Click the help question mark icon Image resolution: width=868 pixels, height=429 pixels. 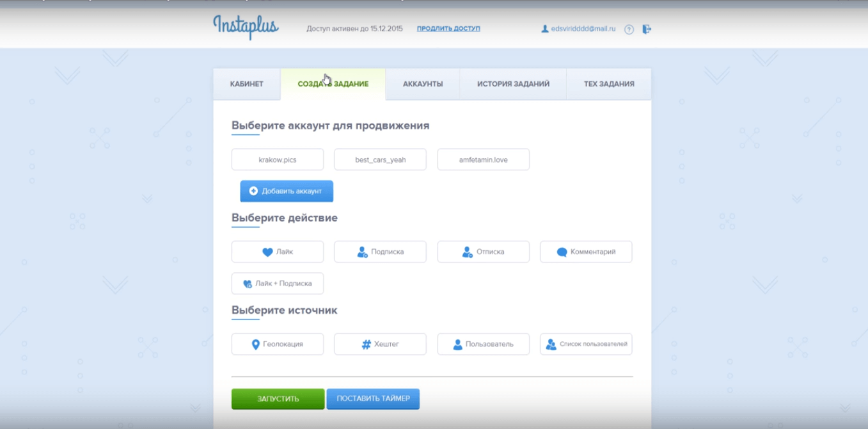click(x=629, y=29)
